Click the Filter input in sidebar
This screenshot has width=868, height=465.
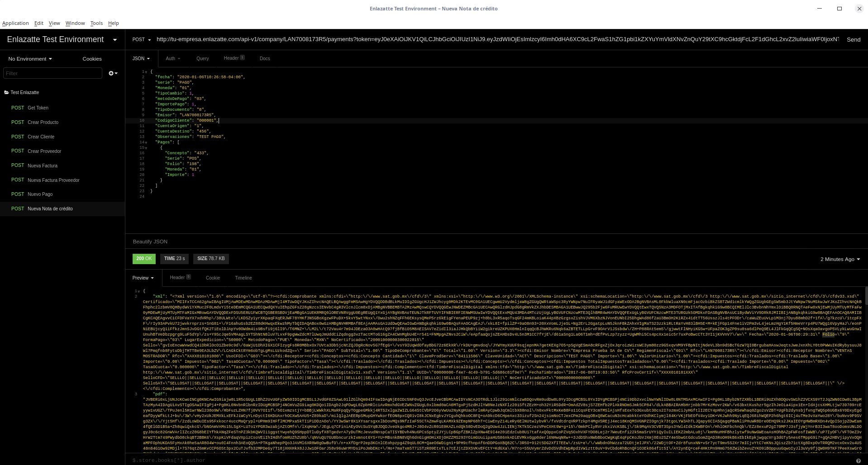pyautogui.click(x=52, y=73)
